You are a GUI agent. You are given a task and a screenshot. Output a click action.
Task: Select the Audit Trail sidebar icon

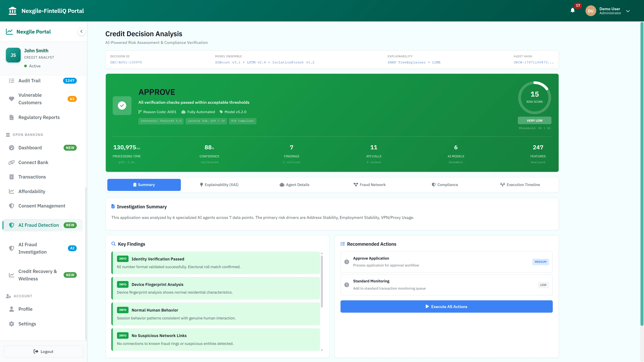pyautogui.click(x=12, y=80)
